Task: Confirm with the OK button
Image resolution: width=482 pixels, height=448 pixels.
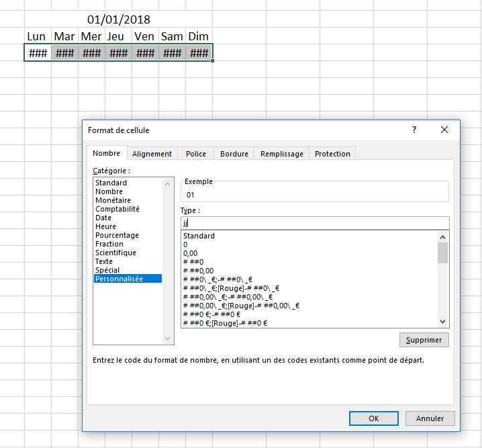Action: tap(374, 418)
